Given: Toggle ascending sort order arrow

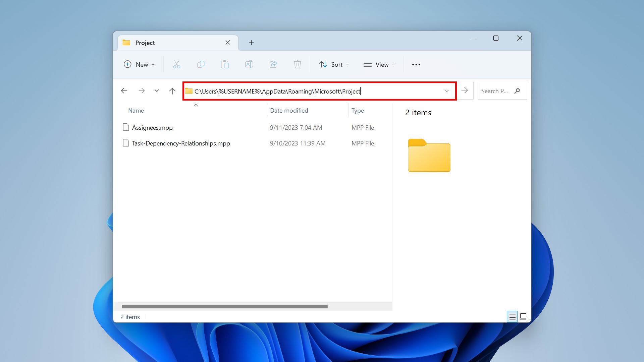Looking at the screenshot, I should tap(196, 104).
